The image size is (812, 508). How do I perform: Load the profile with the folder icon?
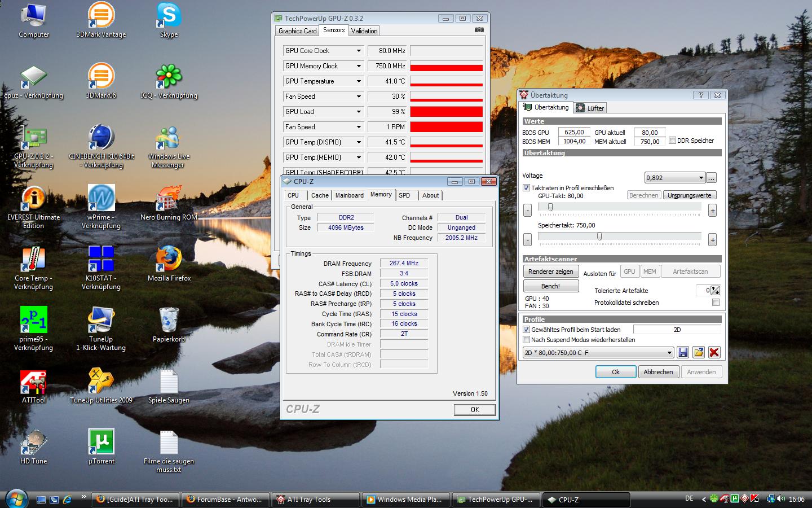699,352
